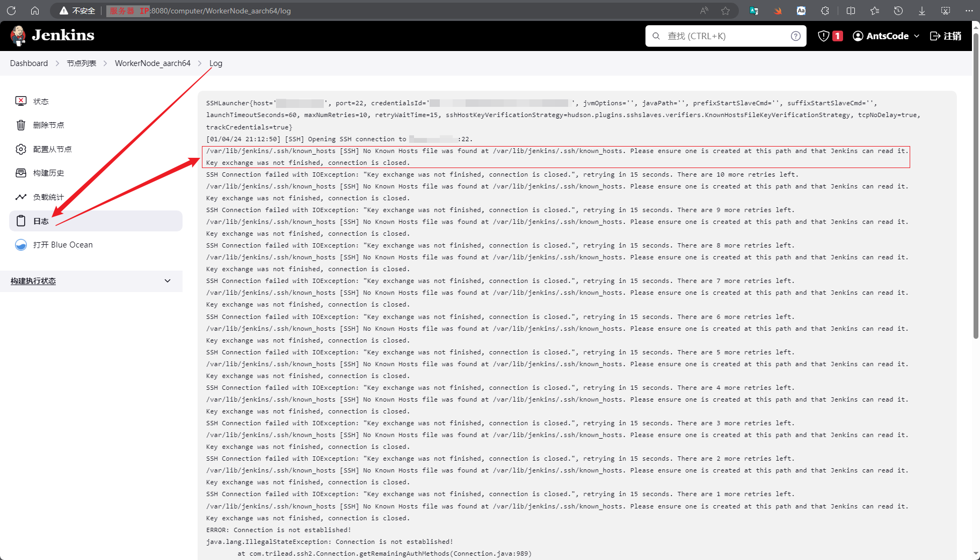Open the security shield warning icon

click(823, 36)
